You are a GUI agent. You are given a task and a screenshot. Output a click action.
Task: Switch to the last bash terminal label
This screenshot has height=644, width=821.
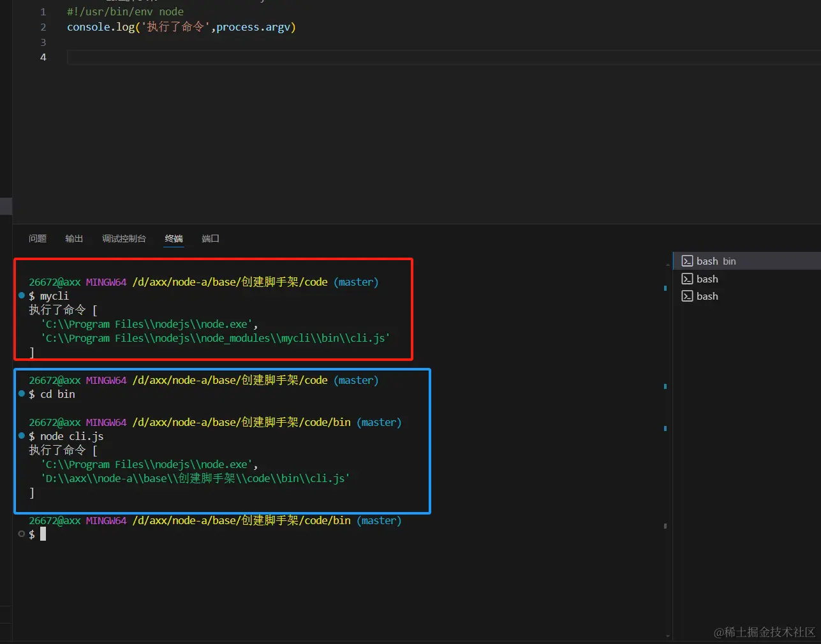[707, 296]
